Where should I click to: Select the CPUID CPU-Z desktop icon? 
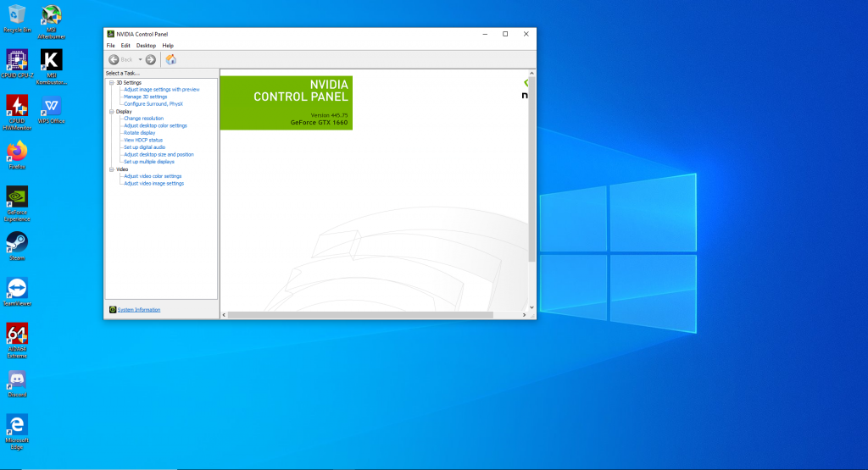point(17,64)
